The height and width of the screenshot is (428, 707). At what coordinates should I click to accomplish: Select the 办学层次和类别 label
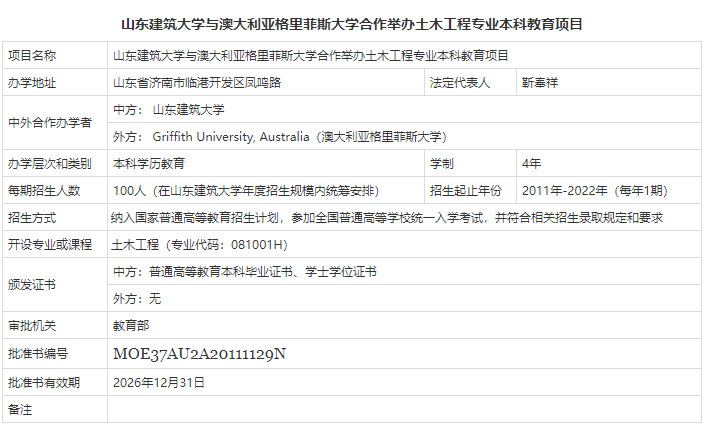click(50, 164)
